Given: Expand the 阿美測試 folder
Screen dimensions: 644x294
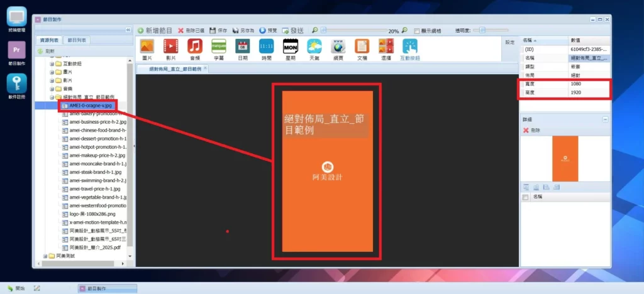Looking at the screenshot, I should [x=45, y=256].
